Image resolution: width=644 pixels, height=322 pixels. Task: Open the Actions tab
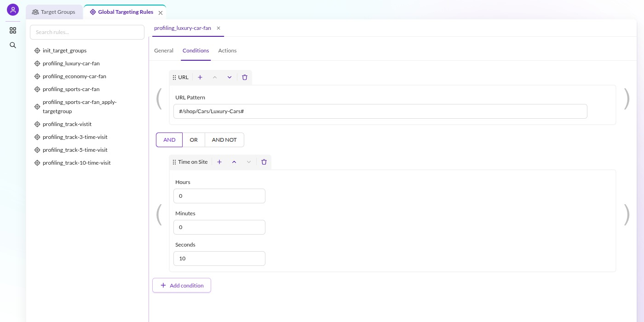[227, 51]
